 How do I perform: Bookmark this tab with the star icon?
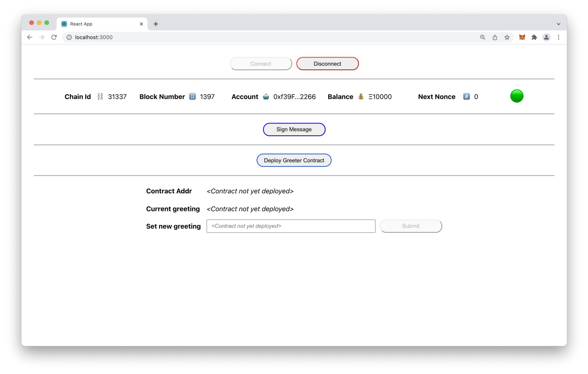pyautogui.click(x=507, y=37)
